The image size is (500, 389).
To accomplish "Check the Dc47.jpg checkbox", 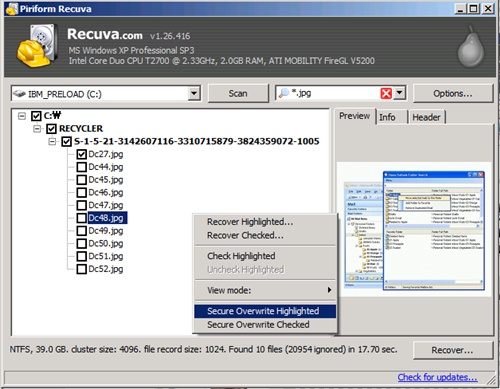I will (82, 205).
